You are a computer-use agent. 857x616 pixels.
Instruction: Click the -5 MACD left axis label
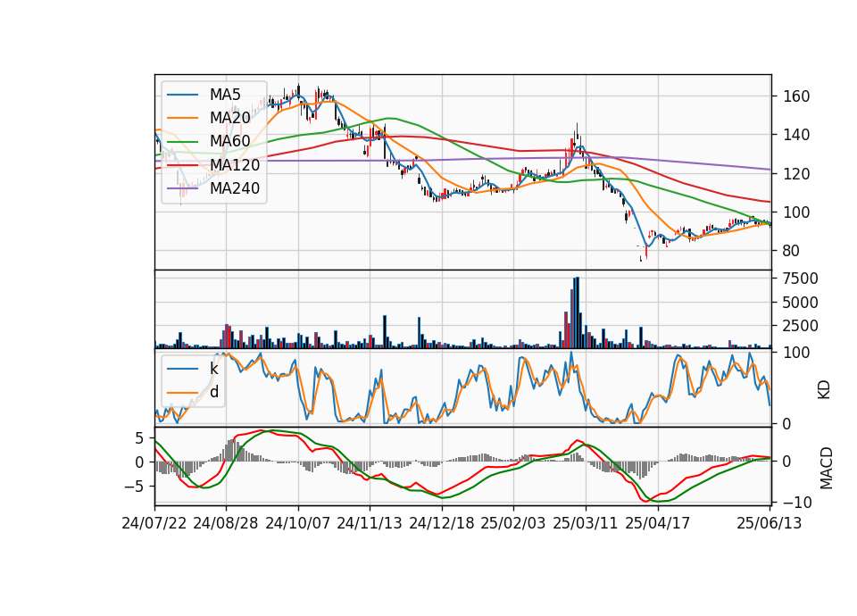coord(133,486)
